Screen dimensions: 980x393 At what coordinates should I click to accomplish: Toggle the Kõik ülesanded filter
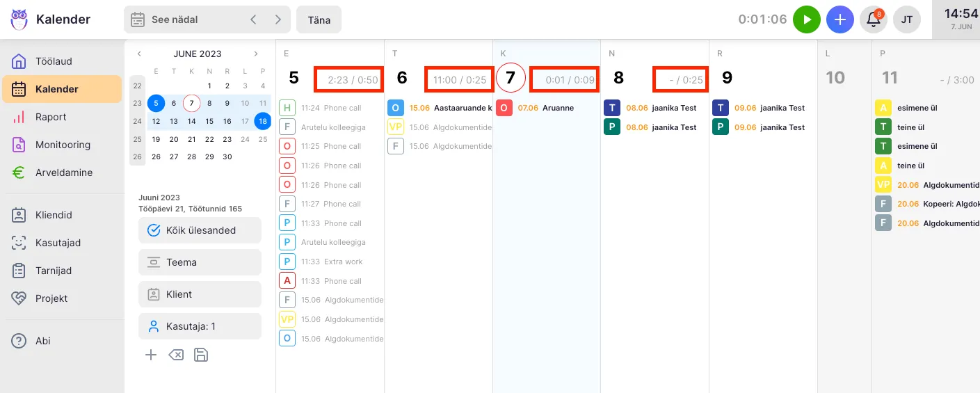[x=200, y=230]
